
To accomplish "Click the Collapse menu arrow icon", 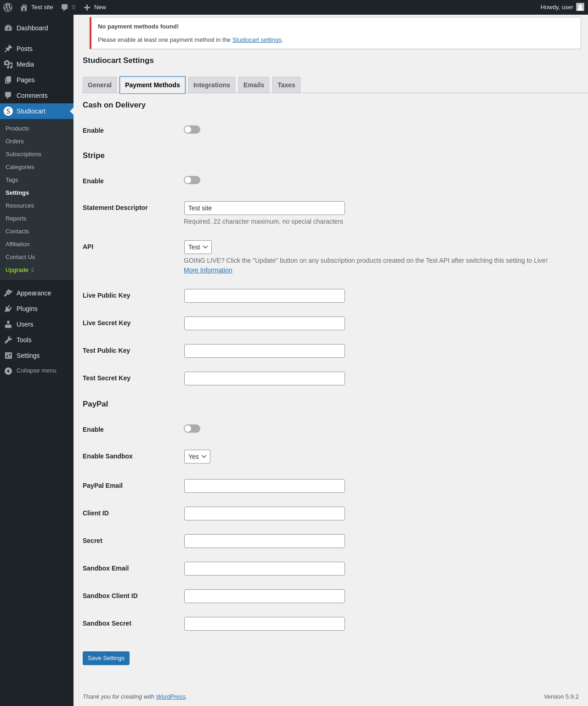I will (x=8, y=371).
